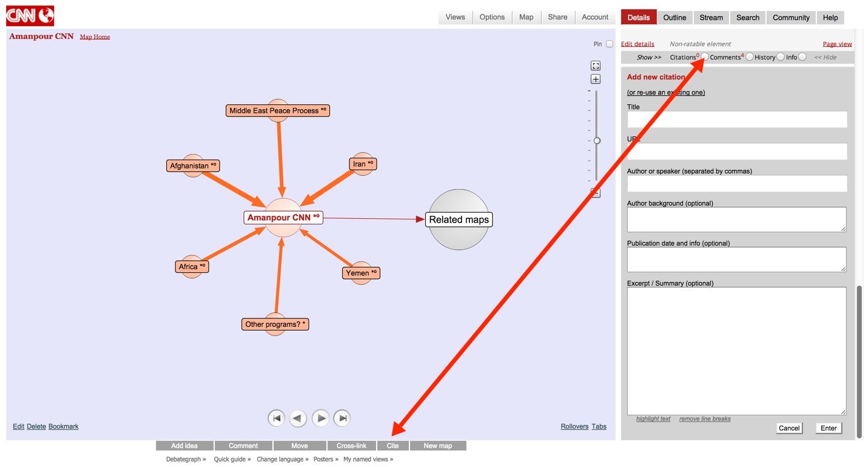The height and width of the screenshot is (467, 868).
Task: Click the Edit details link
Action: pyautogui.click(x=638, y=44)
